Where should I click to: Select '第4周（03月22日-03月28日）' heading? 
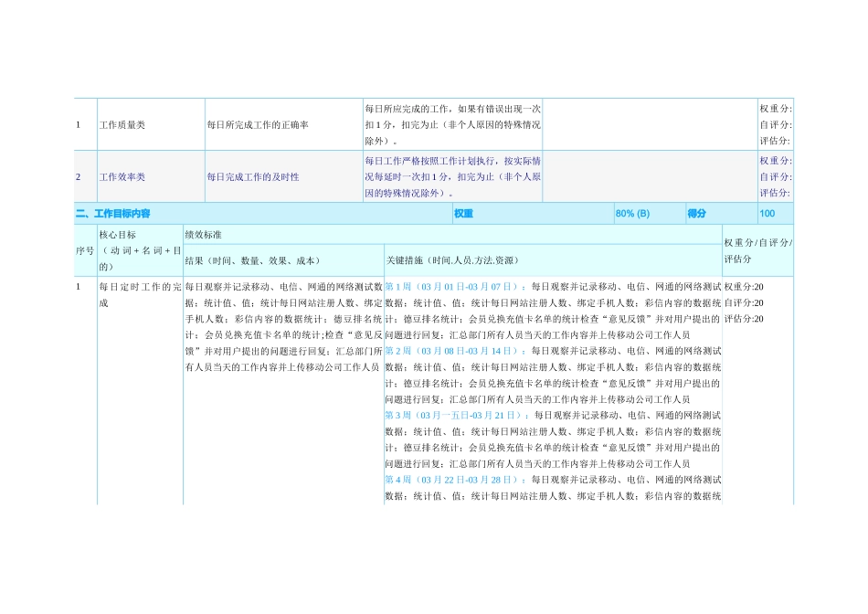coord(456,480)
